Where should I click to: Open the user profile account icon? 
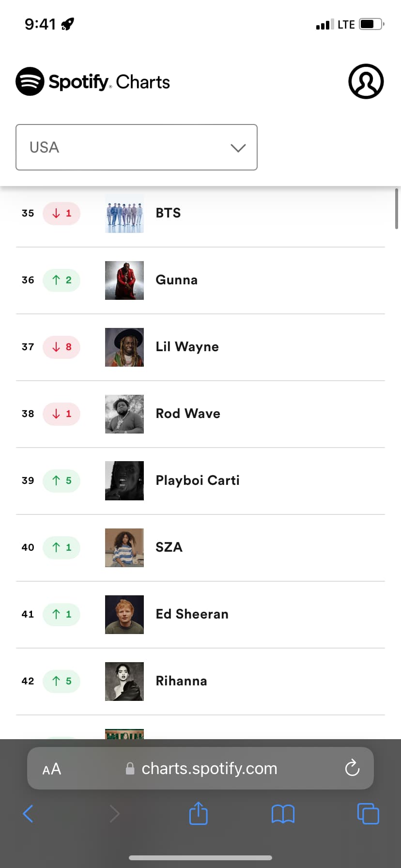366,81
